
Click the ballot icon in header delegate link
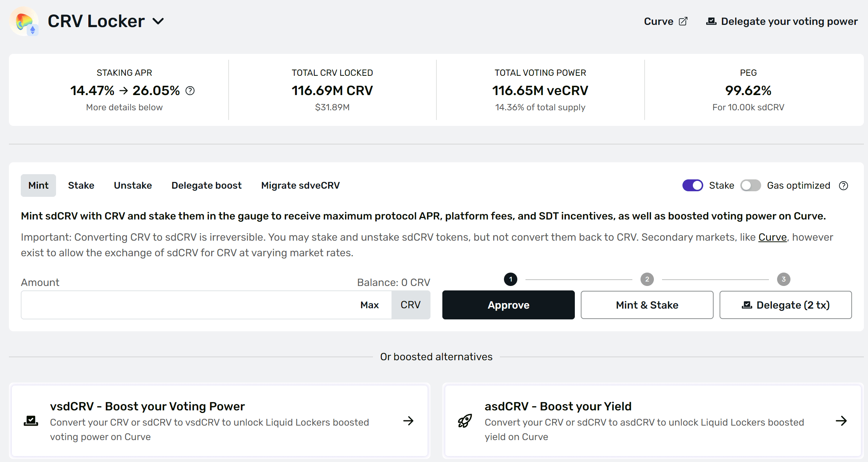(x=711, y=21)
